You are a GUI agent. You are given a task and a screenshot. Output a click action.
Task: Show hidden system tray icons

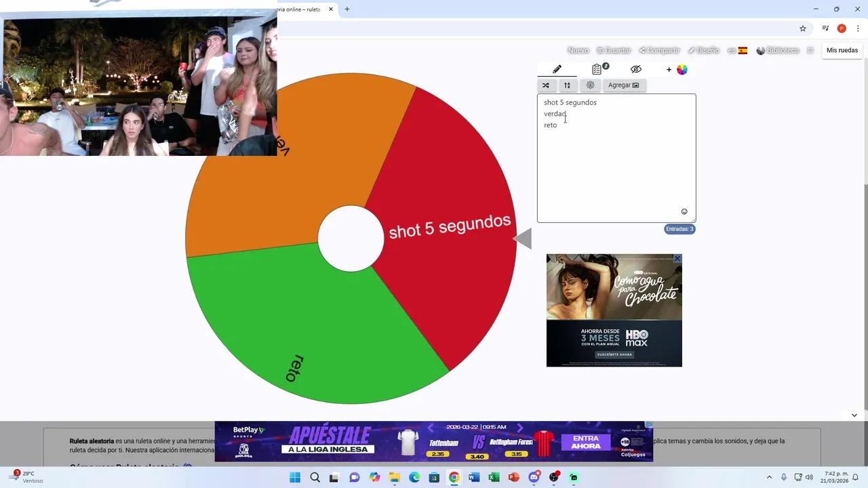coord(769,477)
